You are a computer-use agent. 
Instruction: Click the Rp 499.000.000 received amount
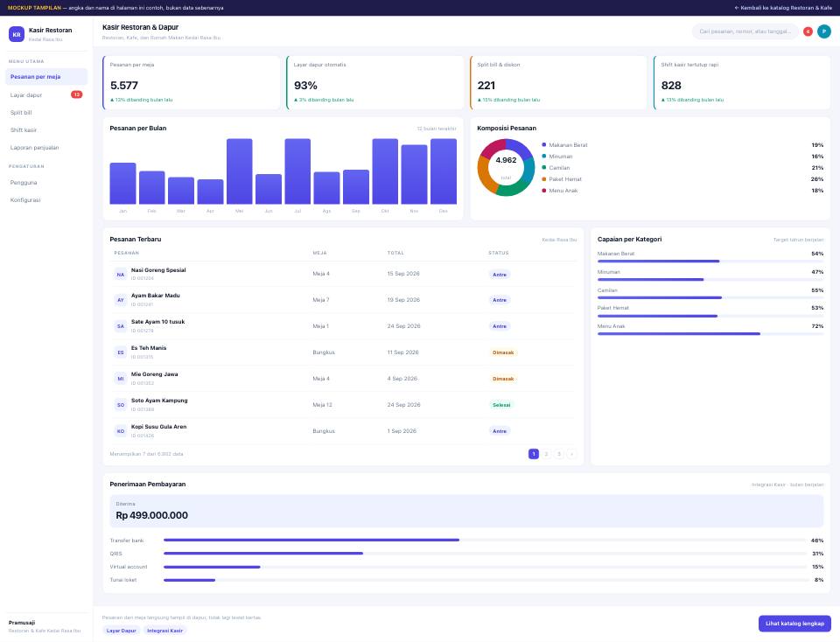152,515
